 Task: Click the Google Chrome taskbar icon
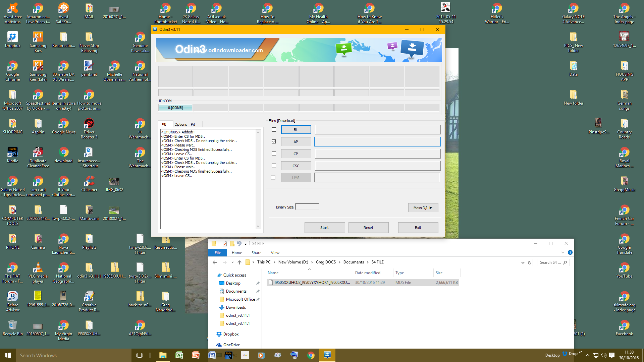click(x=310, y=355)
